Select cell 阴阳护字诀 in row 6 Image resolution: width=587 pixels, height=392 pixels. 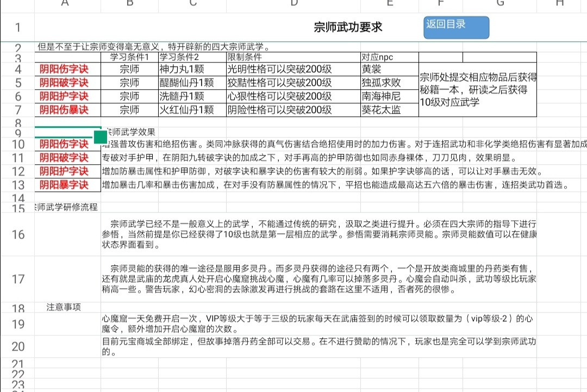[68, 96]
